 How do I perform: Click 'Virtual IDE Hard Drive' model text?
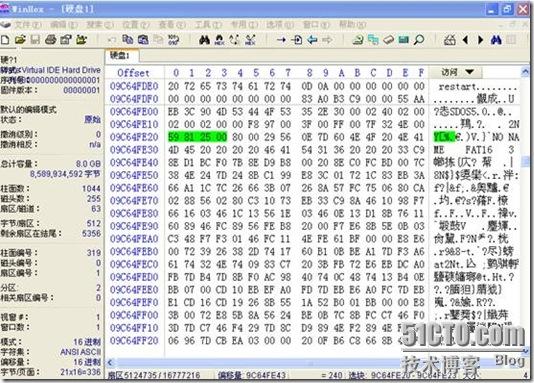[x=61, y=70]
